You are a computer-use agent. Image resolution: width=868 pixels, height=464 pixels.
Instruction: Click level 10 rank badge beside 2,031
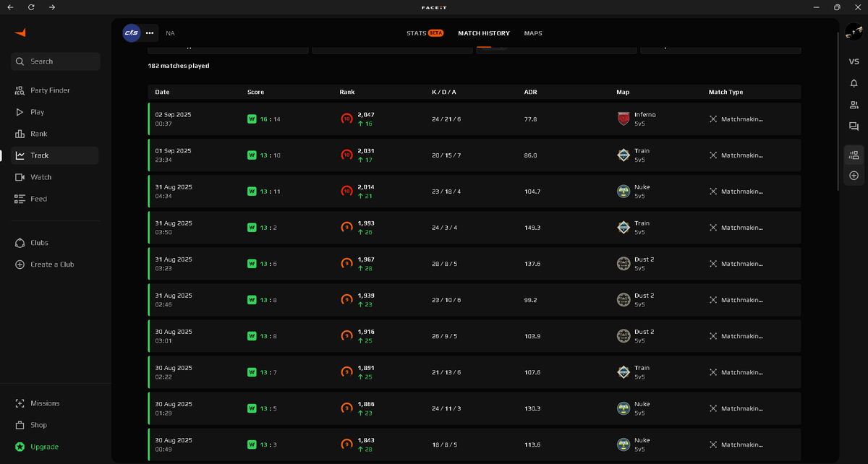[x=346, y=155]
